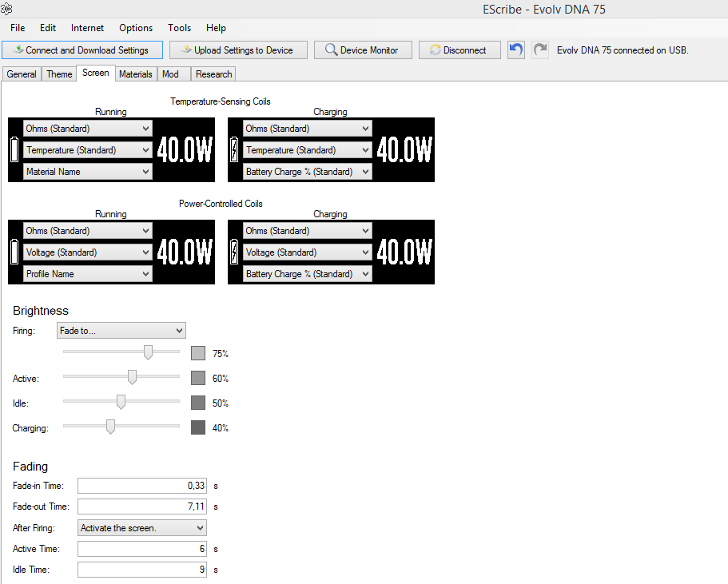Click the 'Brightness' section heading

[x=41, y=311]
